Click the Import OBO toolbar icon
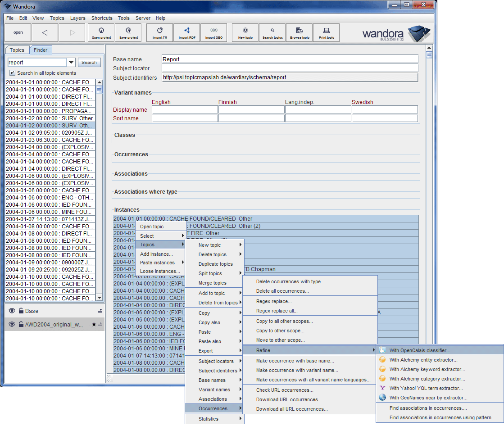This screenshot has height=444, width=504. point(213,32)
